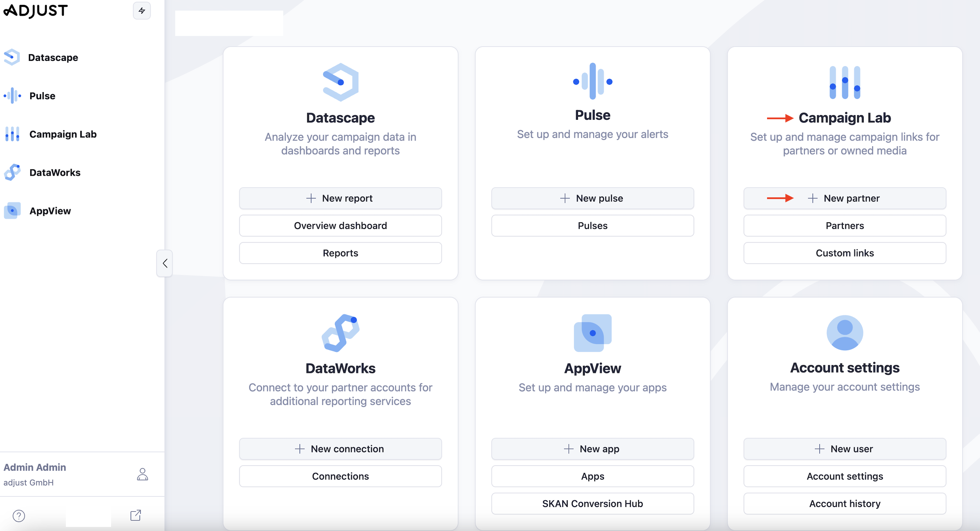This screenshot has height=531, width=980.
Task: Click the Custom links button
Action: pyautogui.click(x=845, y=253)
